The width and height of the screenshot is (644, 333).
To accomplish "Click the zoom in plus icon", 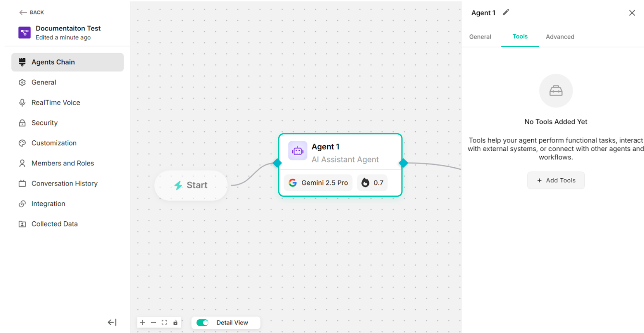I will [x=142, y=323].
